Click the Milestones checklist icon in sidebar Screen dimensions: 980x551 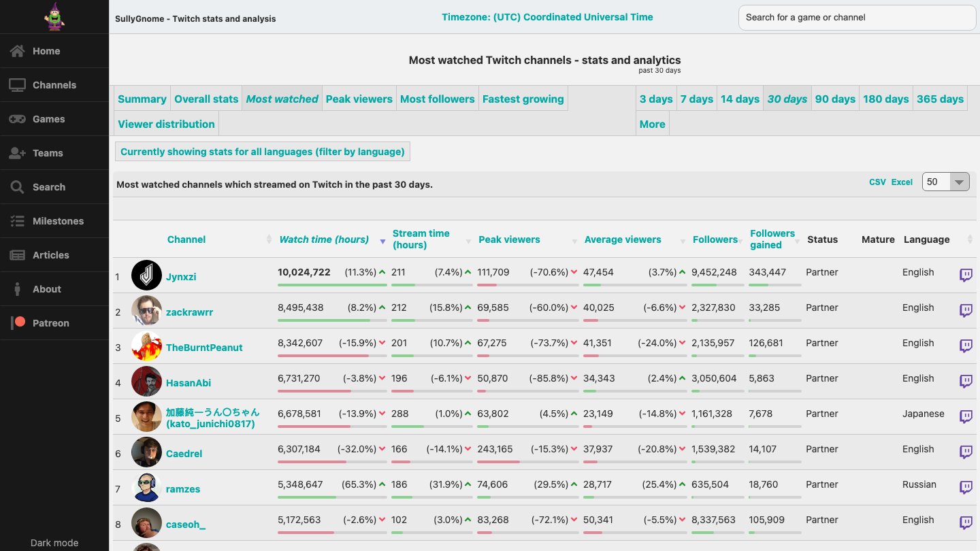pyautogui.click(x=17, y=221)
